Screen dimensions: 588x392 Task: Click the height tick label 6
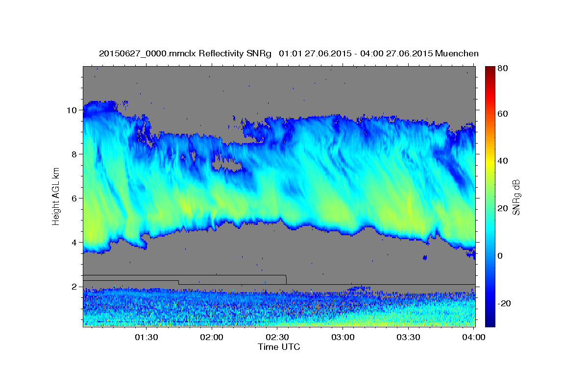(74, 198)
